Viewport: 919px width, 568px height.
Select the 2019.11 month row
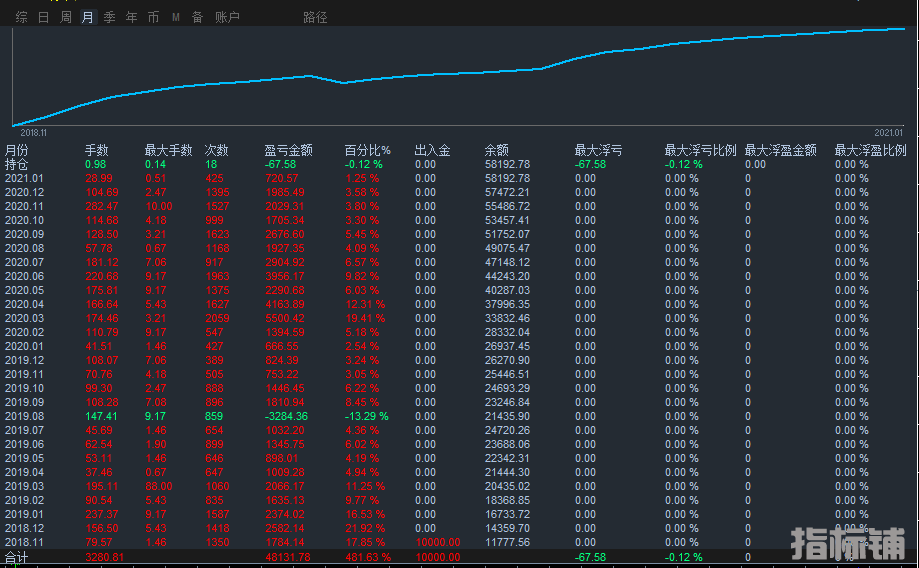pyautogui.click(x=460, y=375)
